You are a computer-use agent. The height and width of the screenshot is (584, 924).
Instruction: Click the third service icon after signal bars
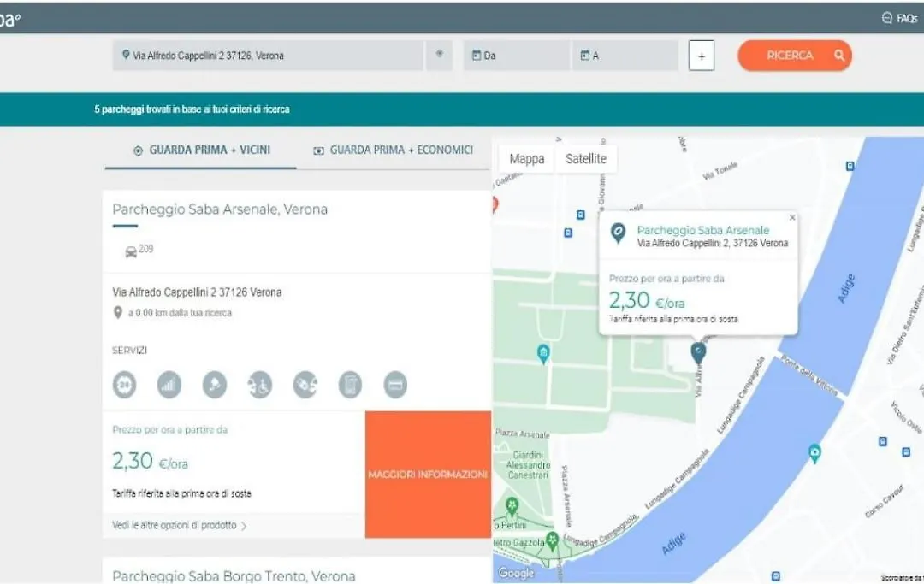215,385
